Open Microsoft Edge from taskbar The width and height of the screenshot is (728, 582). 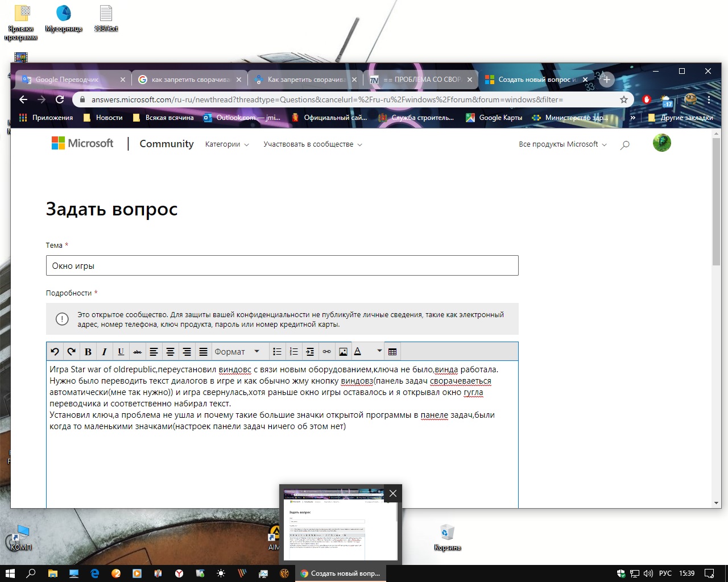[94, 573]
